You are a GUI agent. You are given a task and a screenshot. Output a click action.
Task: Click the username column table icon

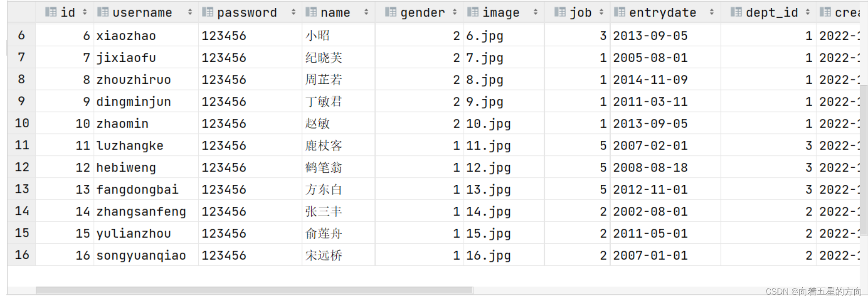click(103, 12)
